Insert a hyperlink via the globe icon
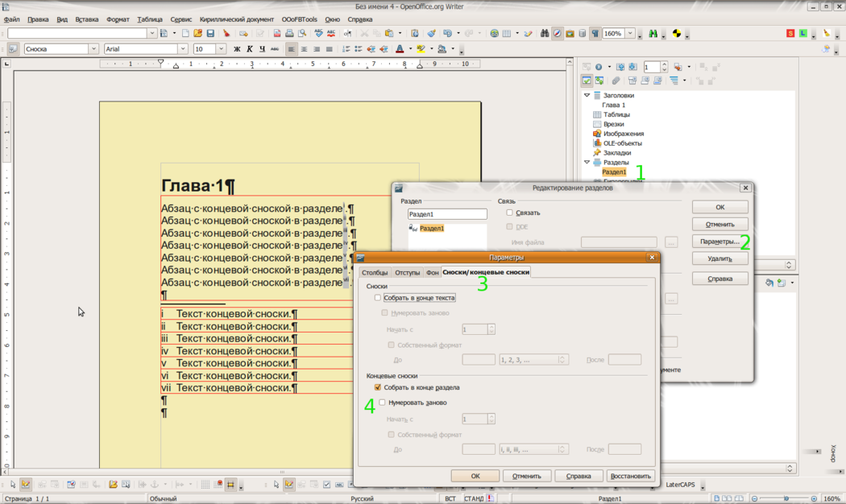The width and height of the screenshot is (846, 504). [494, 34]
